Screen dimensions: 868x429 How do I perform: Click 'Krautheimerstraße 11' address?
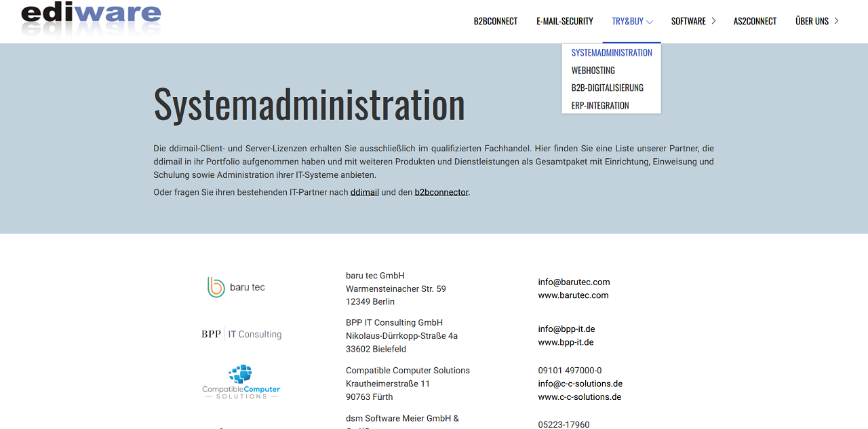388,384
